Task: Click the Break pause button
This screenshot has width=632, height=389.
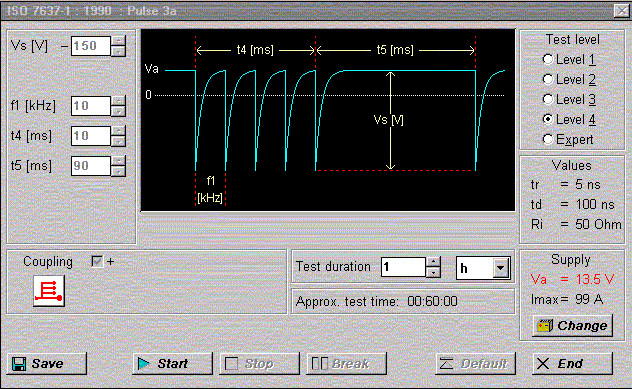Action: (x=347, y=364)
